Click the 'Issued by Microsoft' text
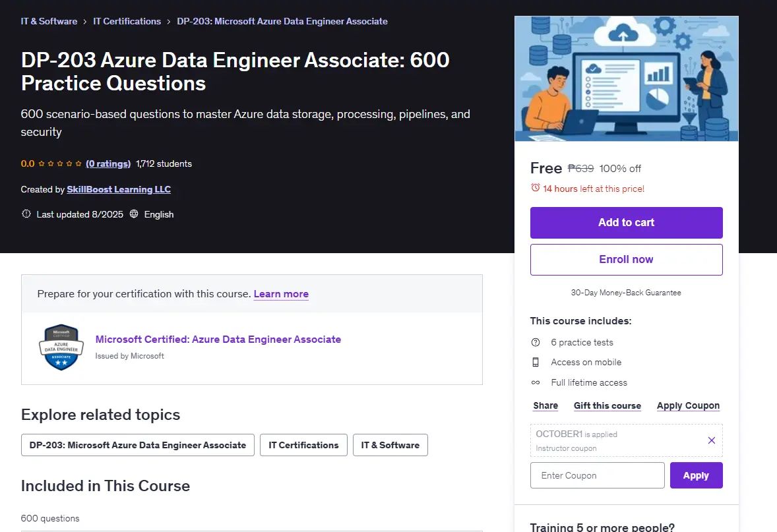The width and height of the screenshot is (777, 532). [130, 356]
